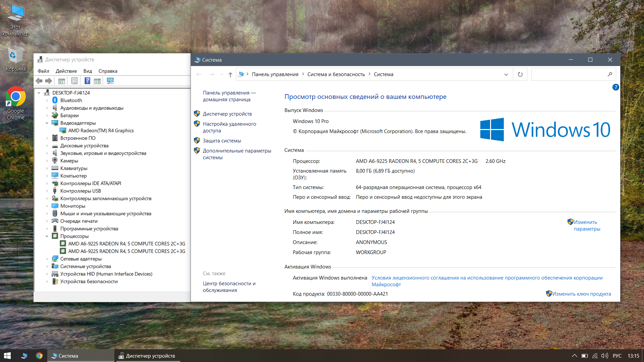Click the refresh button beside address bar

(520, 74)
